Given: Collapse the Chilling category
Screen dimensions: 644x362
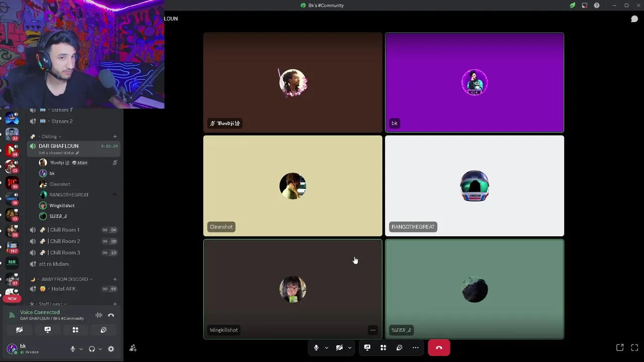Looking at the screenshot, I should (49, 136).
